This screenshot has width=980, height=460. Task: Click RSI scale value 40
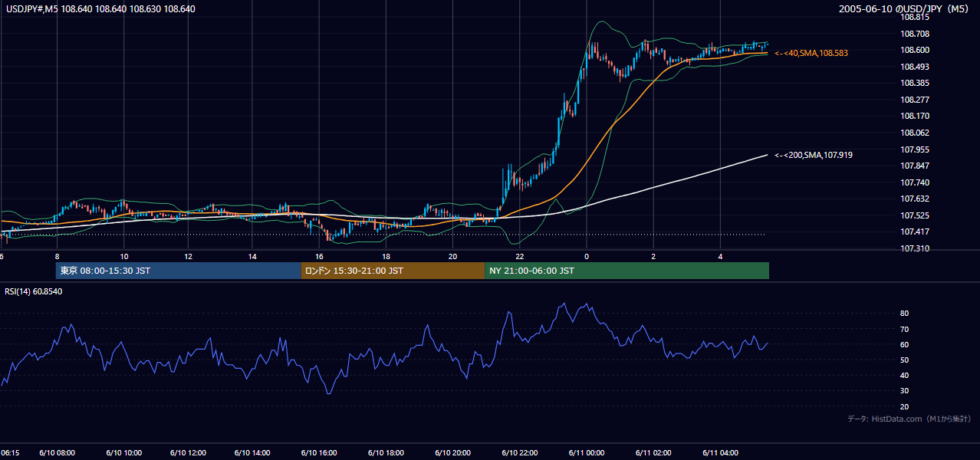click(x=905, y=376)
